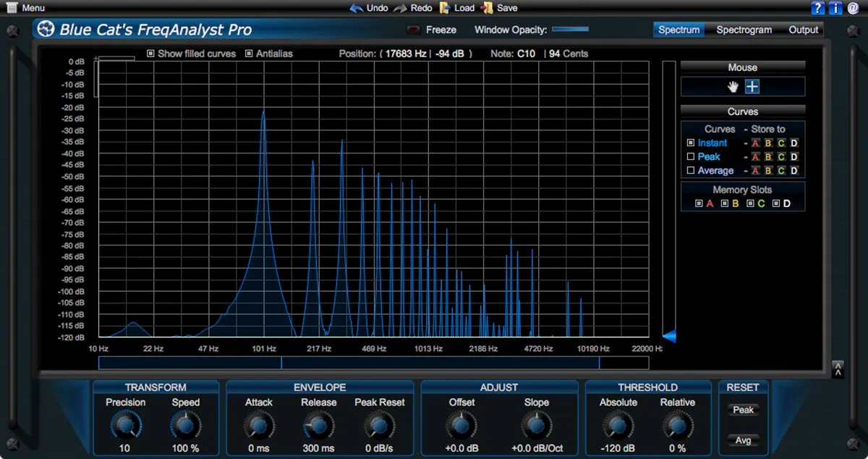
Task: Click the Release value 300 ms
Action: coord(318,448)
